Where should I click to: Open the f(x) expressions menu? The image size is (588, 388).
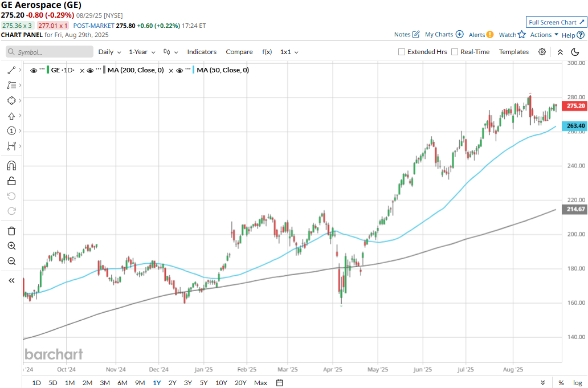(267, 52)
